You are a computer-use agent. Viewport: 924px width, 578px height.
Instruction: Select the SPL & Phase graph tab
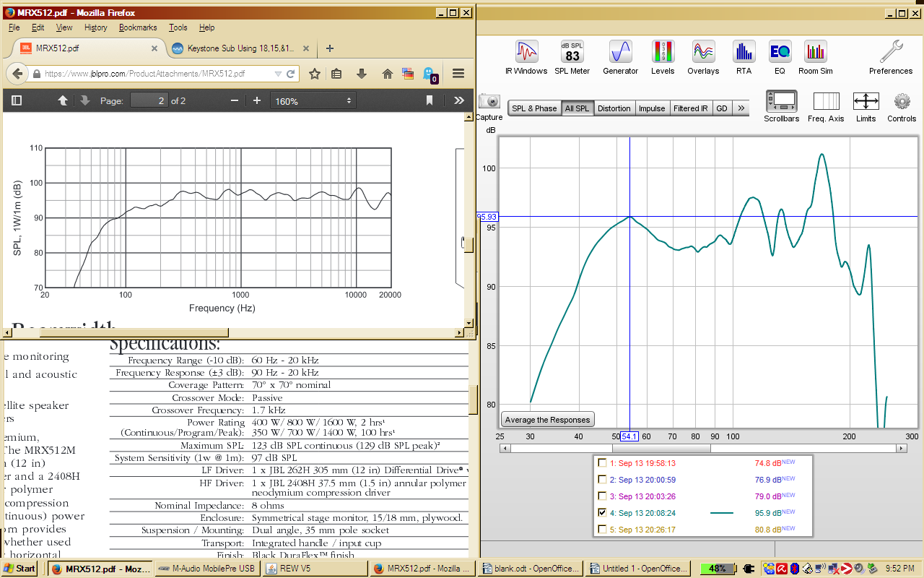point(534,108)
